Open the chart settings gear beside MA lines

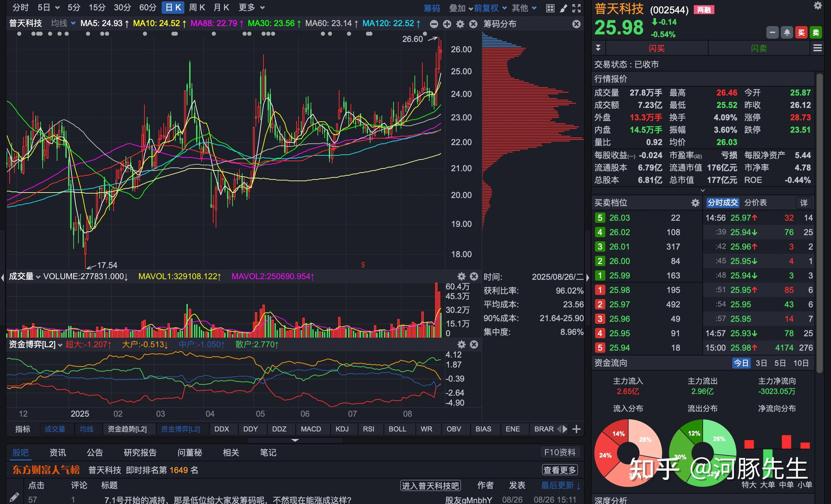point(460,24)
